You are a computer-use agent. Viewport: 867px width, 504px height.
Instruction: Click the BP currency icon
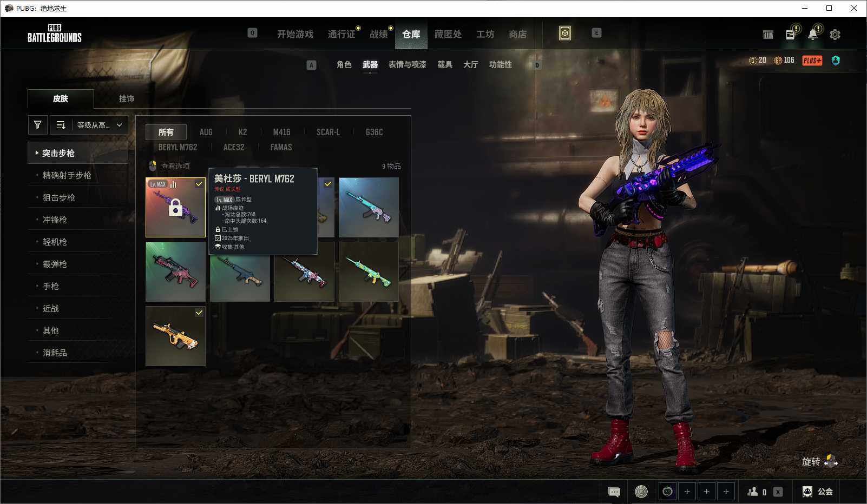(x=778, y=61)
